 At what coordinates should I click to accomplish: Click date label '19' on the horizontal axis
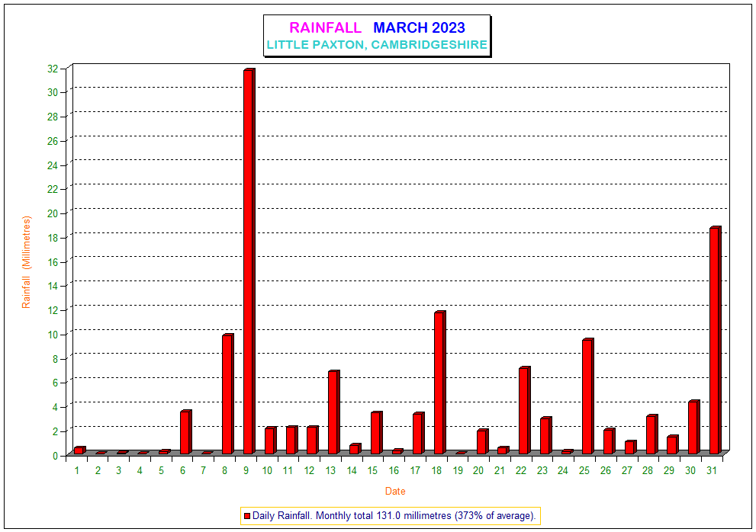coord(458,470)
